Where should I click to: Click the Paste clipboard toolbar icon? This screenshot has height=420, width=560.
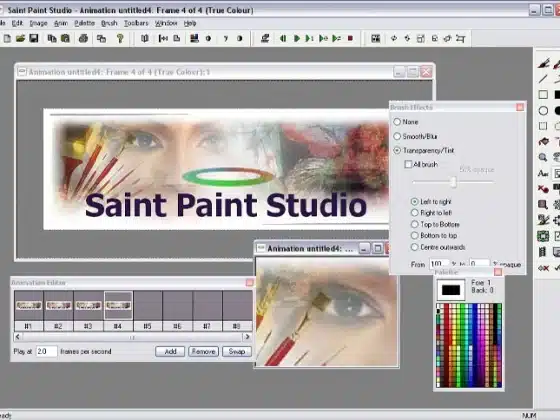coord(65,38)
